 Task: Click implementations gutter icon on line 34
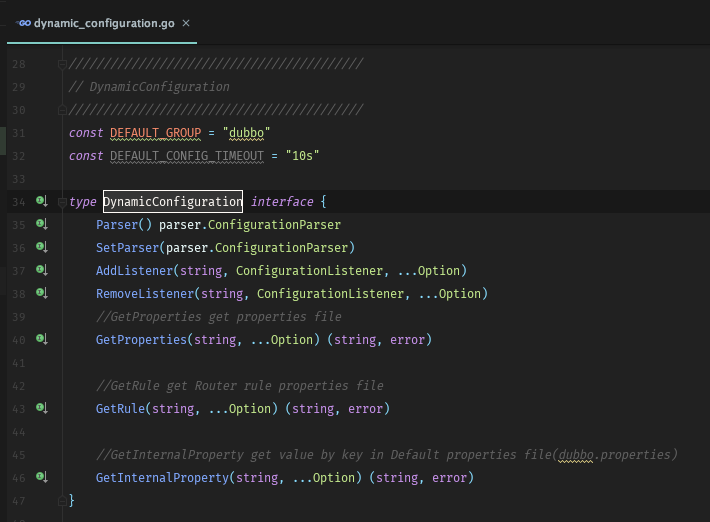click(x=42, y=201)
